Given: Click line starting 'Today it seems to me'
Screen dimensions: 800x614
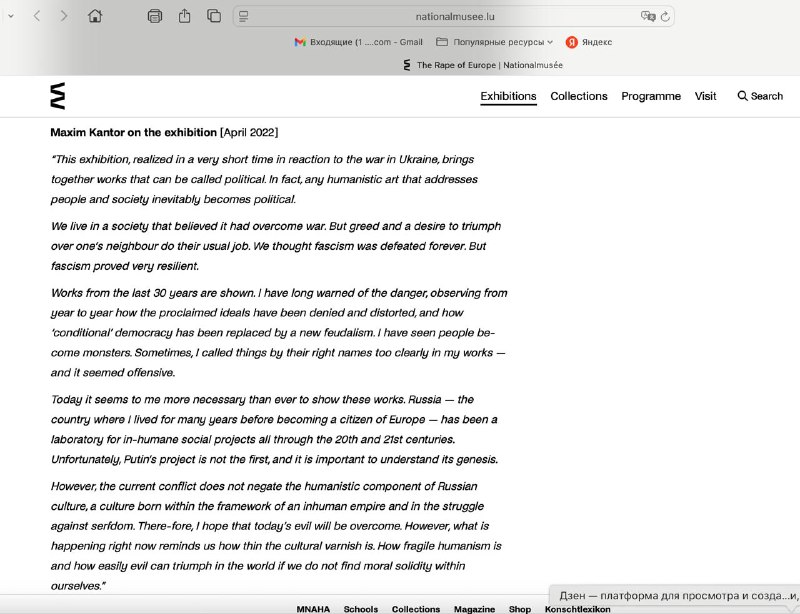Looking at the screenshot, I should (262, 399).
